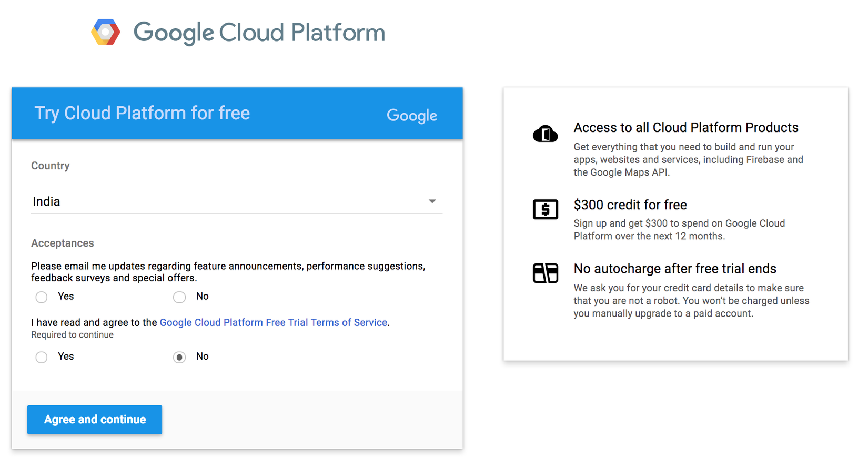Open Google Cloud Platform Free Trial Terms link
This screenshot has width=868, height=458.
click(273, 322)
